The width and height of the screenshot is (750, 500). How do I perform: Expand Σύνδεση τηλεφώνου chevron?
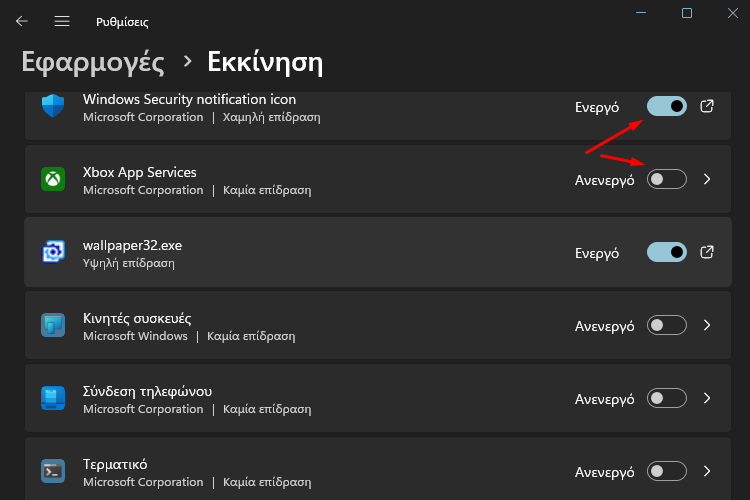point(707,398)
